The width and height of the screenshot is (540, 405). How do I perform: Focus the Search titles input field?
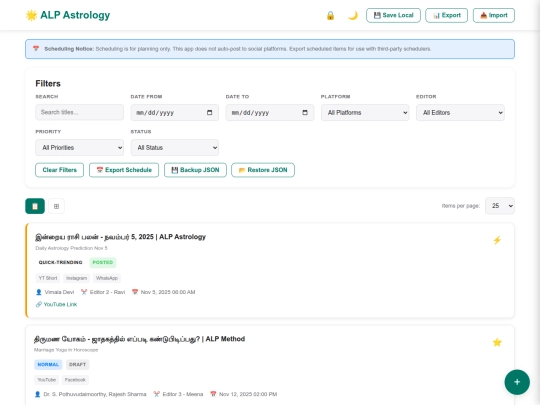(x=80, y=112)
